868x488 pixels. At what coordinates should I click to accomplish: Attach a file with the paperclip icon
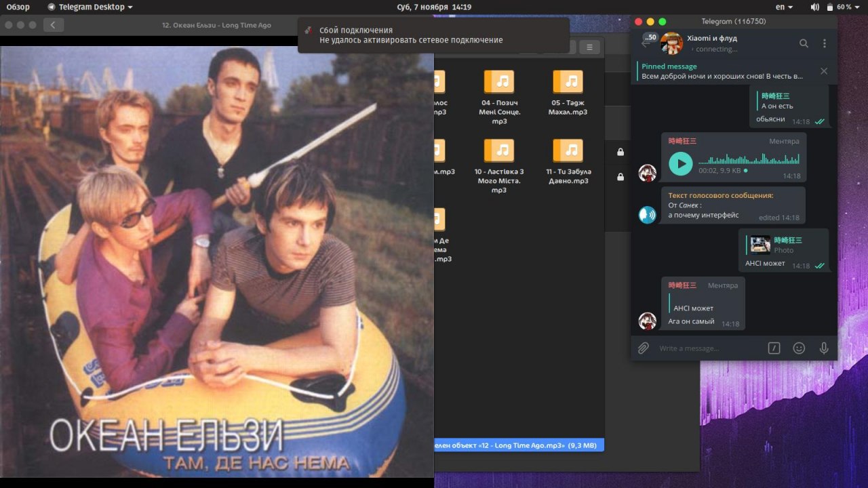pyautogui.click(x=643, y=348)
